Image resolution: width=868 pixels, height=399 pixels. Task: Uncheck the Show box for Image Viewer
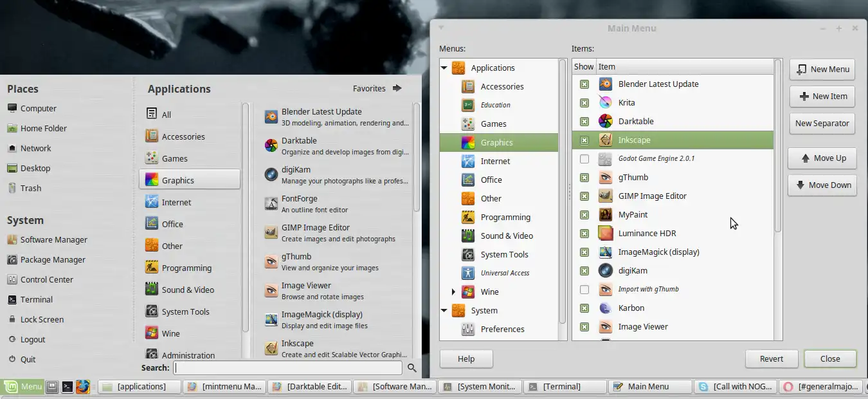[x=584, y=327]
